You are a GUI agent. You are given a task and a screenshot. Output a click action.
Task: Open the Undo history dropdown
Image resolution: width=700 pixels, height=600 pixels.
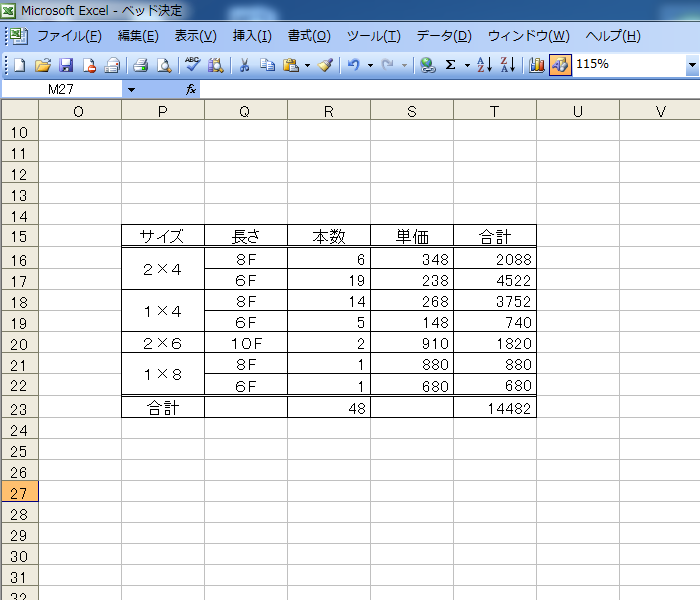(370, 66)
